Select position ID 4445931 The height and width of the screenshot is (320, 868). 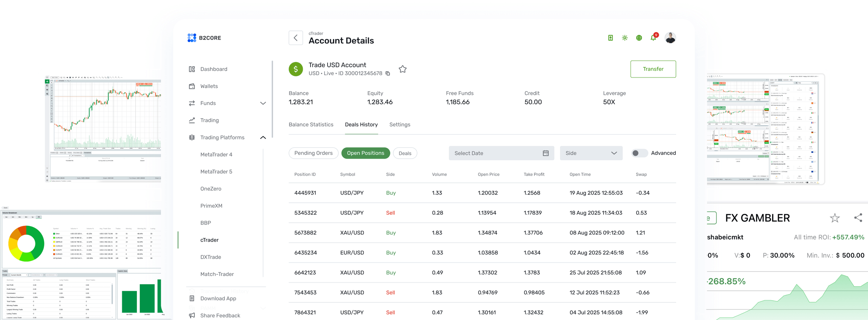coord(305,193)
